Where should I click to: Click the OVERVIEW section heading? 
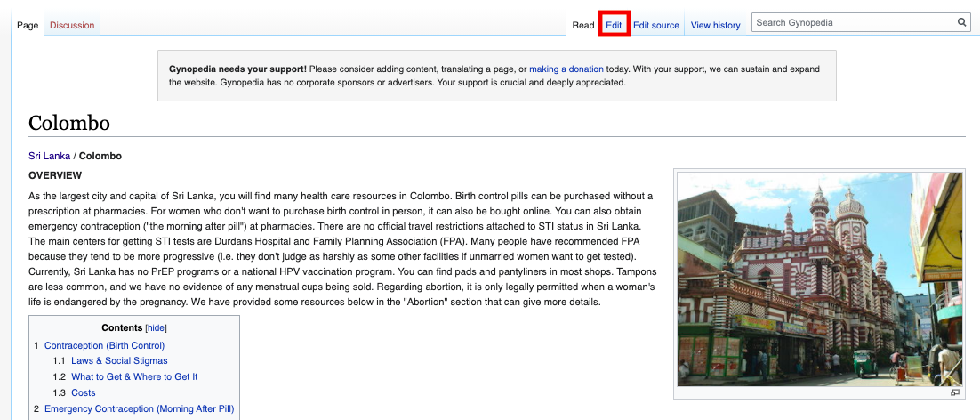(55, 175)
